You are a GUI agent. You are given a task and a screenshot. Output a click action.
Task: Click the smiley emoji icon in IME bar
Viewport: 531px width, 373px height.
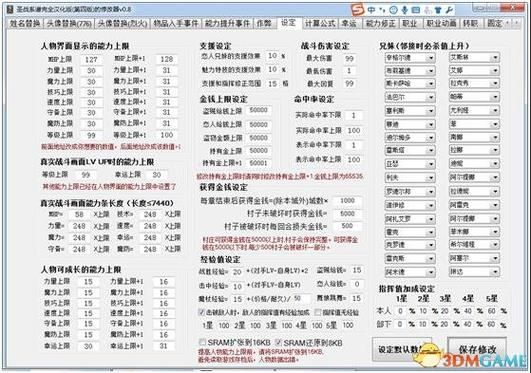coord(393,10)
